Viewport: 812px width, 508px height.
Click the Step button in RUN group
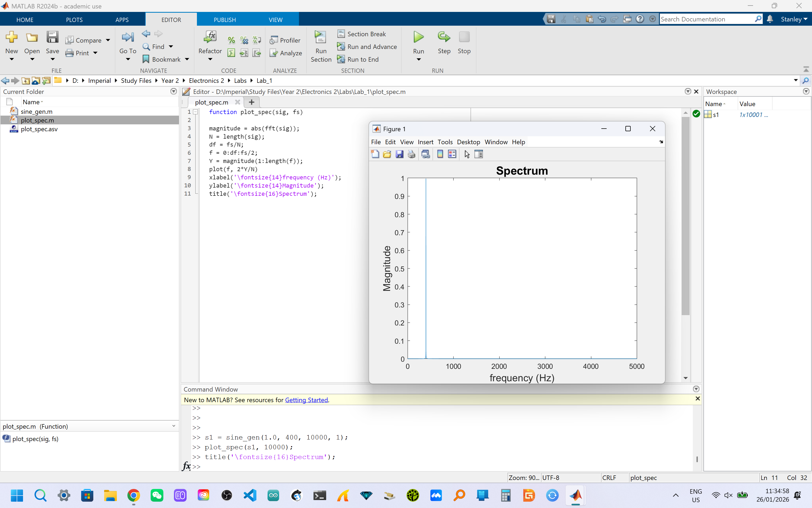444,42
